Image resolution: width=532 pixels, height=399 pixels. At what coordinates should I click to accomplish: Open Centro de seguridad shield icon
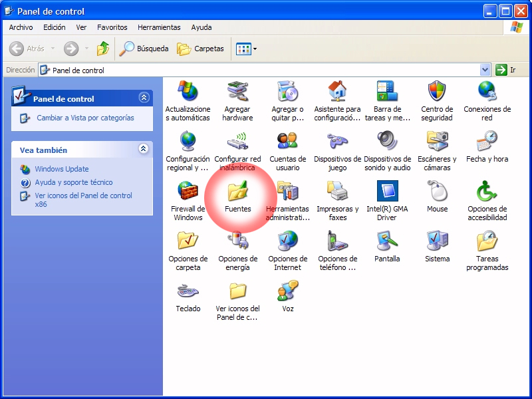click(x=437, y=91)
